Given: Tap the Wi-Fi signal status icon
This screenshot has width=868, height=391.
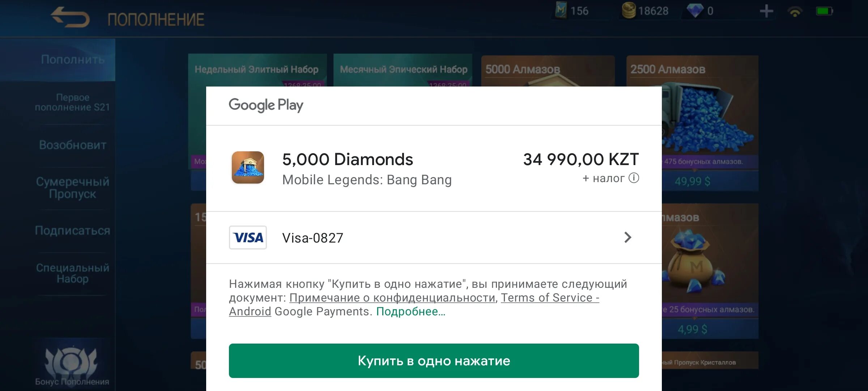Looking at the screenshot, I should coord(794,12).
